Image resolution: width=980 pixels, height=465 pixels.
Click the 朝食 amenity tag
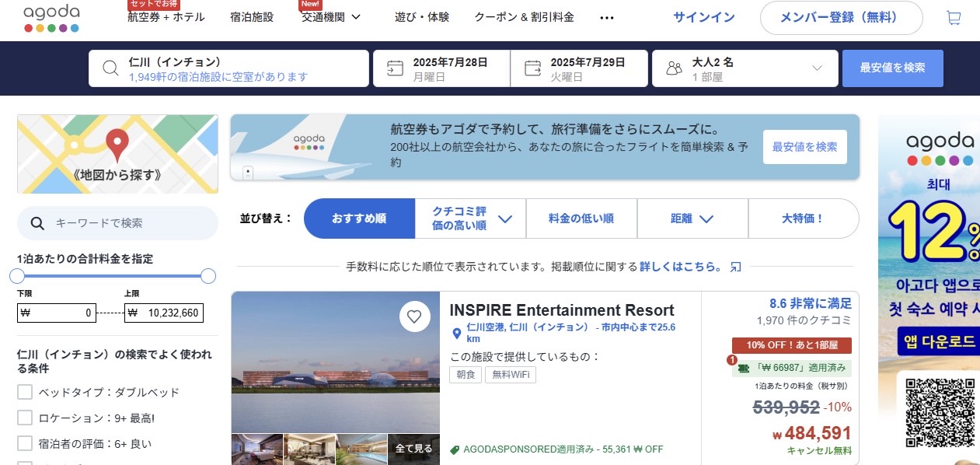tap(466, 375)
